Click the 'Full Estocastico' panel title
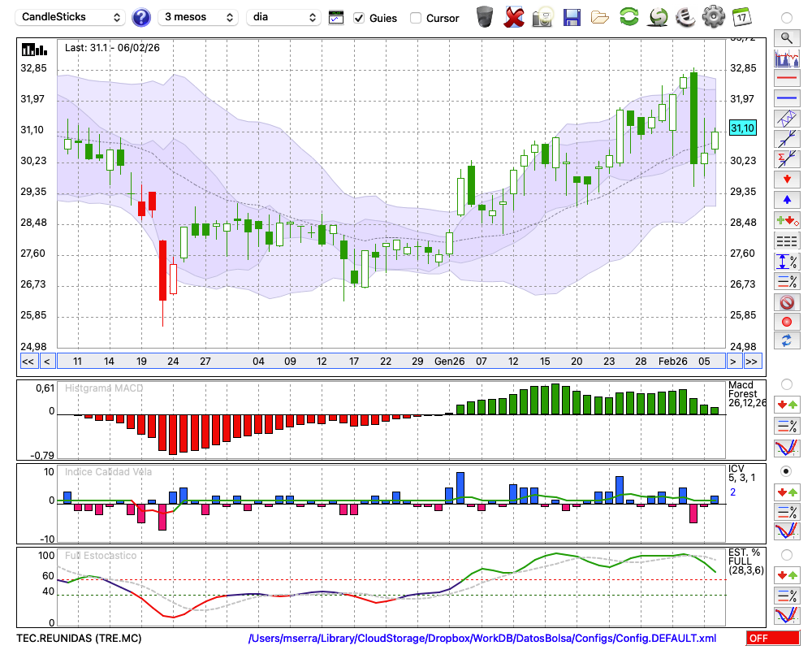The image size is (812, 650). tap(101, 556)
